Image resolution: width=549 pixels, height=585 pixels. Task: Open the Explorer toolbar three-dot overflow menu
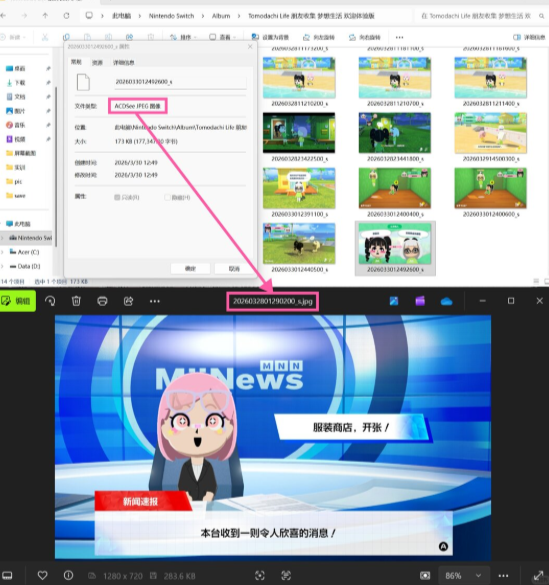coord(399,37)
